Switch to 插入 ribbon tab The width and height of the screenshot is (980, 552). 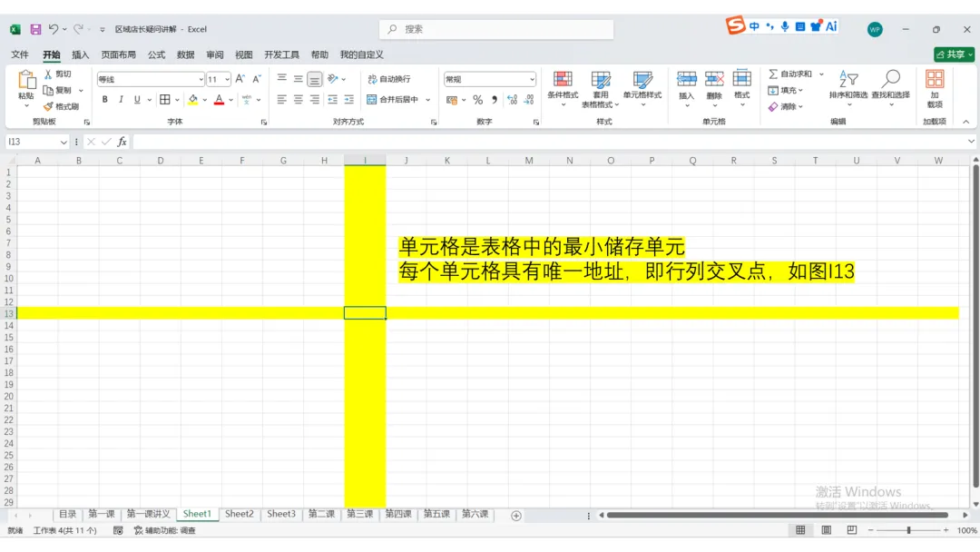[x=80, y=55]
